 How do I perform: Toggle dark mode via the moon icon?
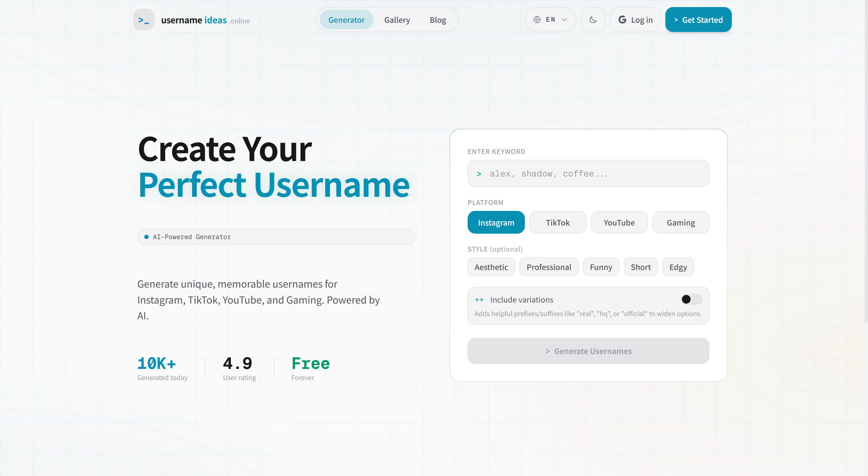point(593,20)
